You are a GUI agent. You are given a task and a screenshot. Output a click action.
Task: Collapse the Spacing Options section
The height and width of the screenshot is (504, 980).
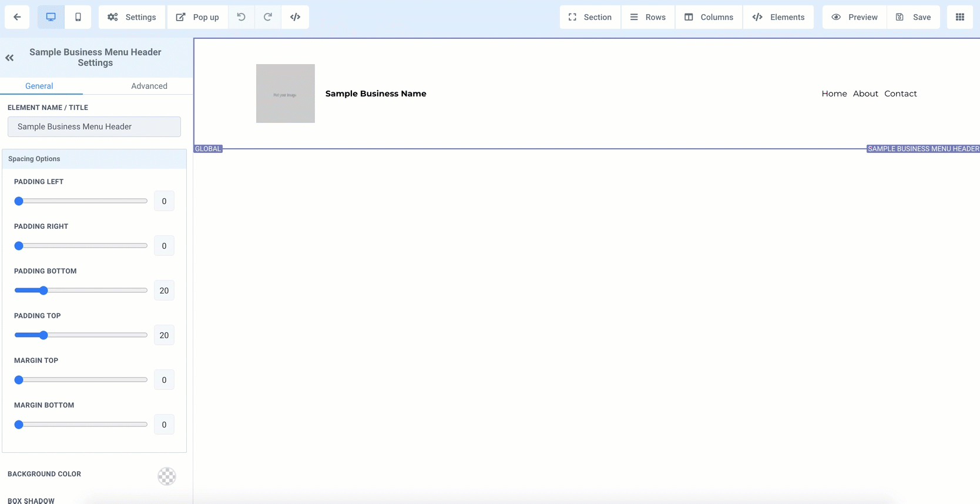[94, 159]
